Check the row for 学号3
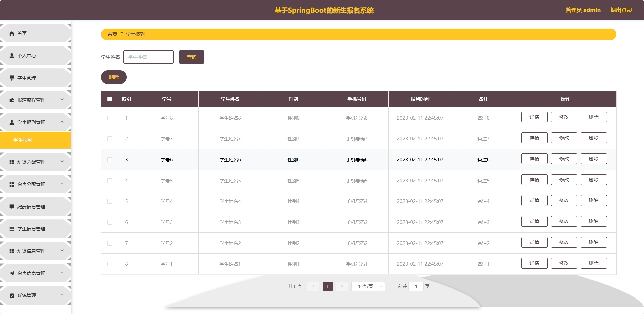The height and width of the screenshot is (314, 644). [110, 222]
